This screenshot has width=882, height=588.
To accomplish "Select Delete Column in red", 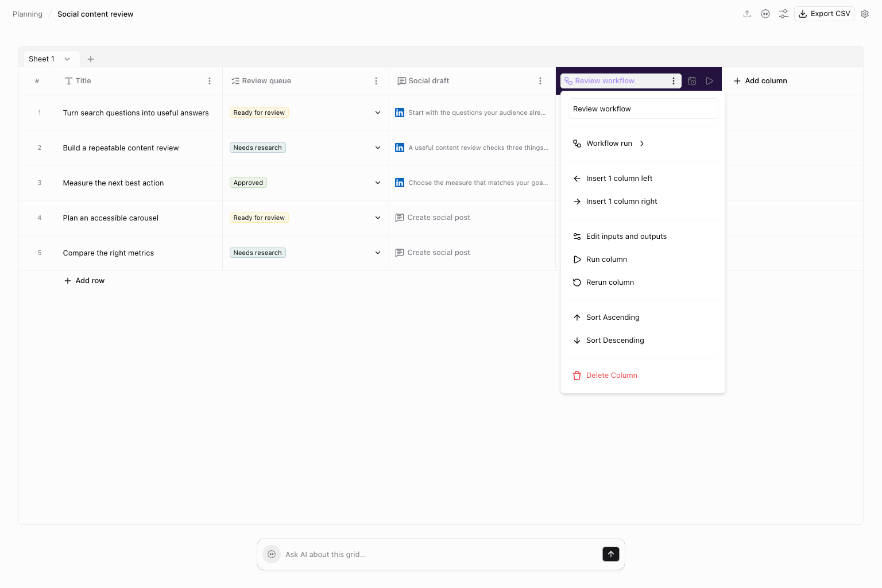I will click(643, 376).
